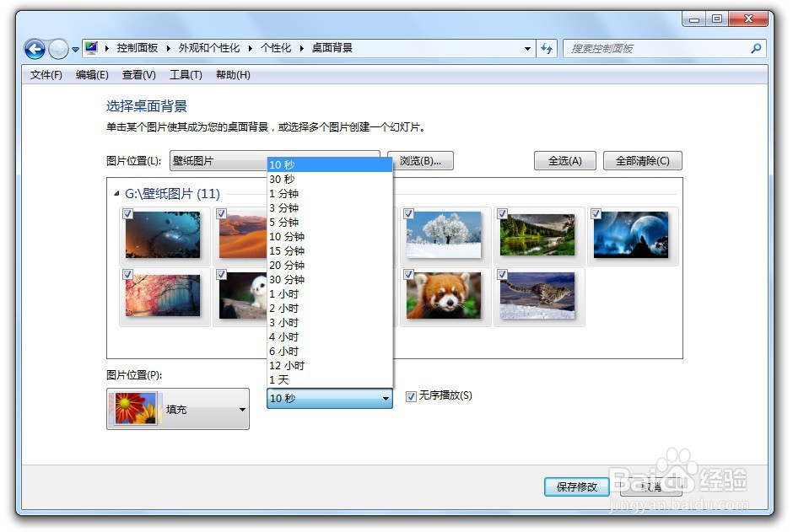Select the desert dunes wallpaper thumbnail
The width and height of the screenshot is (793, 532).
(243, 236)
